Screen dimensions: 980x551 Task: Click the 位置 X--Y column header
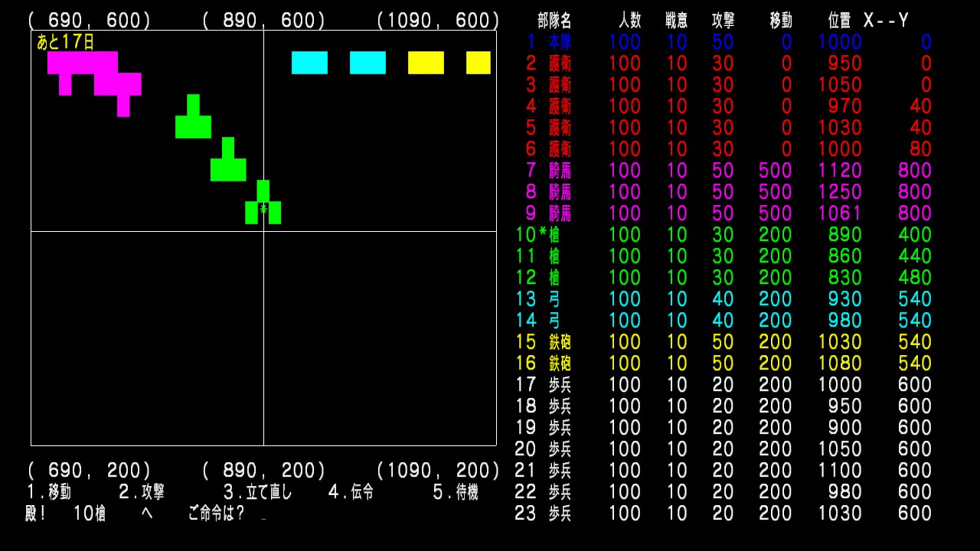868,21
